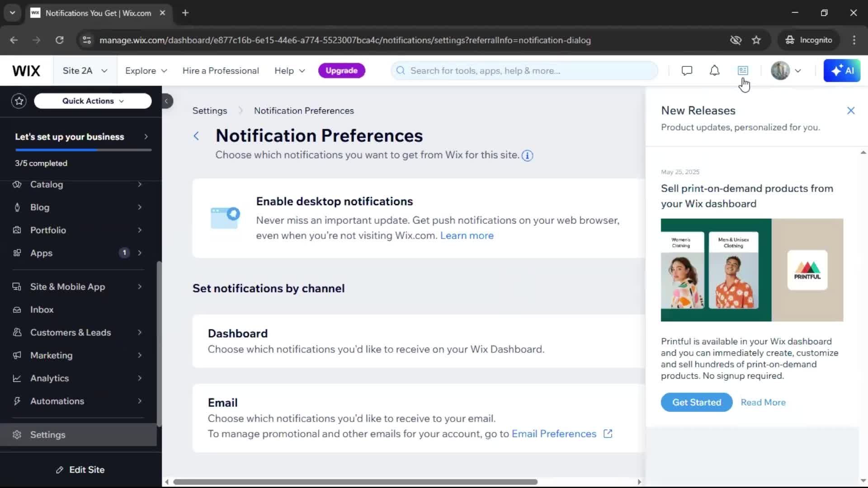
Task: Click the Wix logo
Action: tap(26, 70)
